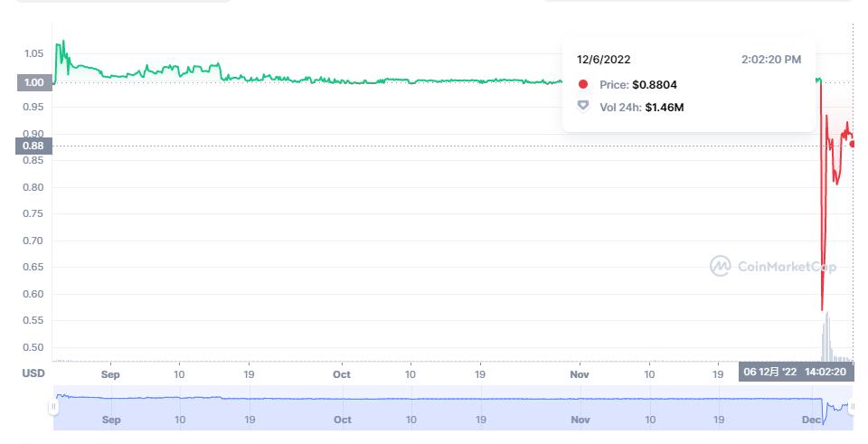Click the 12/6/2022 date in tooltip
Image resolution: width=868 pixels, height=444 pixels.
click(603, 60)
